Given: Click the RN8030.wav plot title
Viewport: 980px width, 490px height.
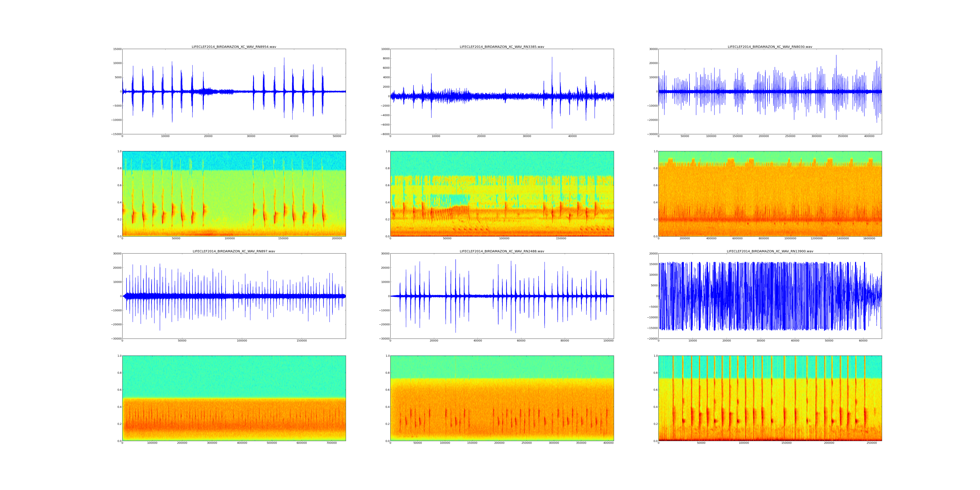Looking at the screenshot, I should (770, 47).
